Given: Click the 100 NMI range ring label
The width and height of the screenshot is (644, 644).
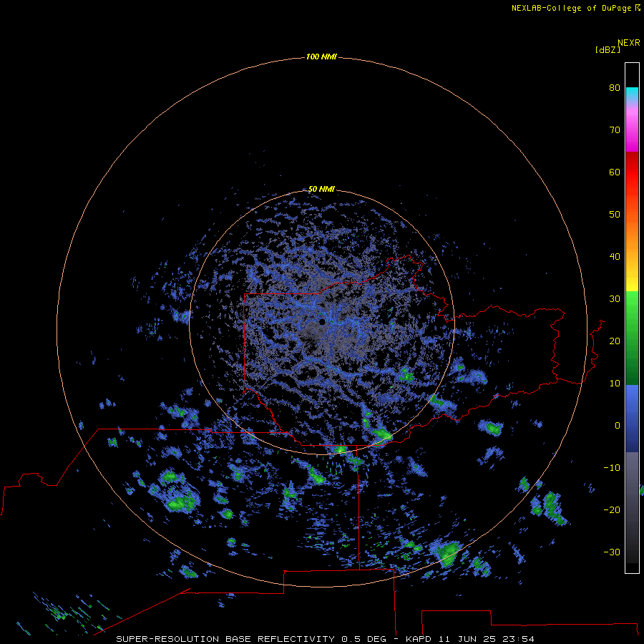Looking at the screenshot, I should pos(321,57).
